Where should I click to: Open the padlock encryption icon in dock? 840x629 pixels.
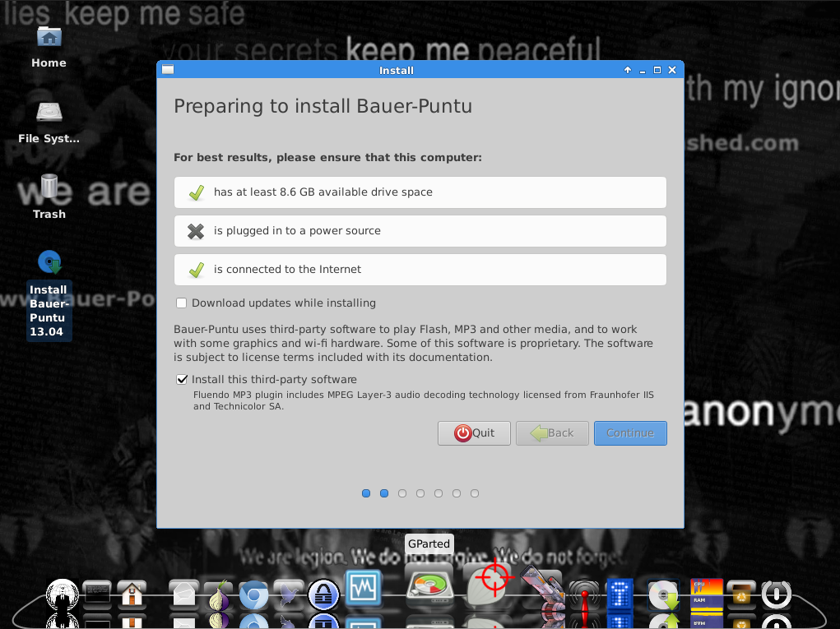[x=323, y=595]
